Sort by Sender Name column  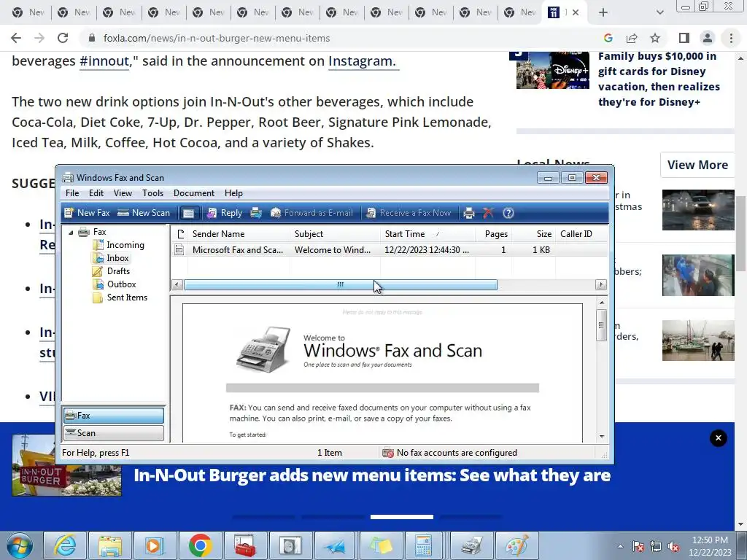point(239,234)
